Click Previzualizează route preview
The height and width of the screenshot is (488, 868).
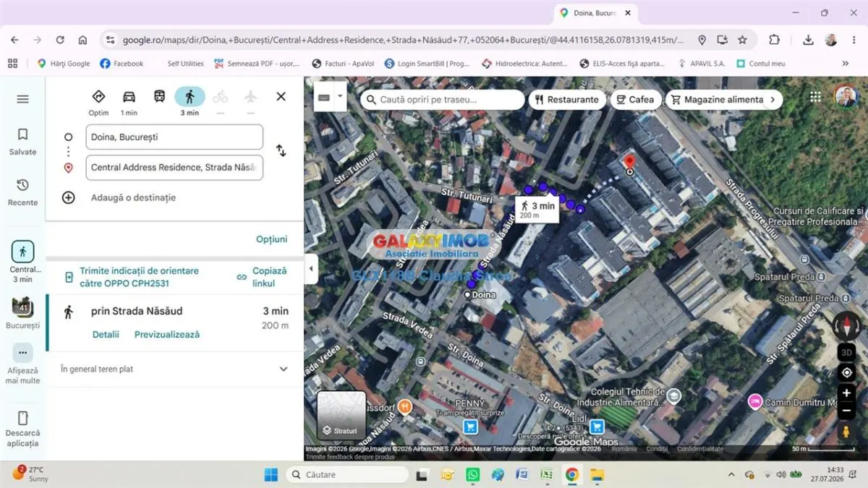[167, 335]
